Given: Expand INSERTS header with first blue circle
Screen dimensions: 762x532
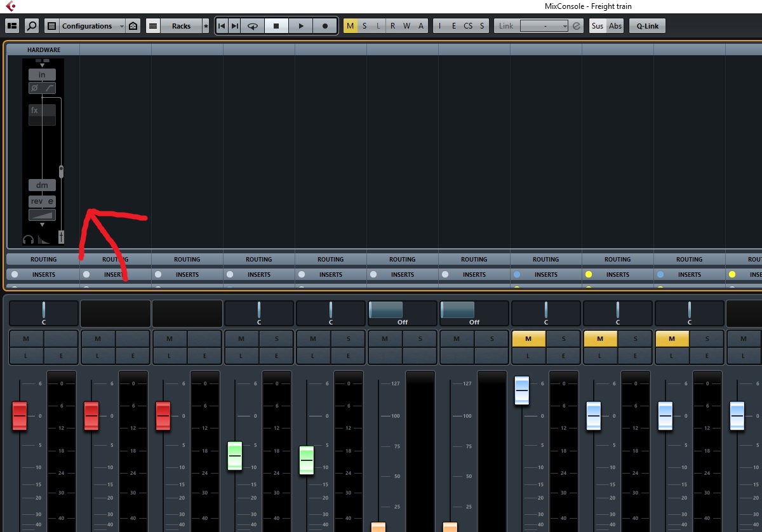Looking at the screenshot, I should pyautogui.click(x=546, y=274).
